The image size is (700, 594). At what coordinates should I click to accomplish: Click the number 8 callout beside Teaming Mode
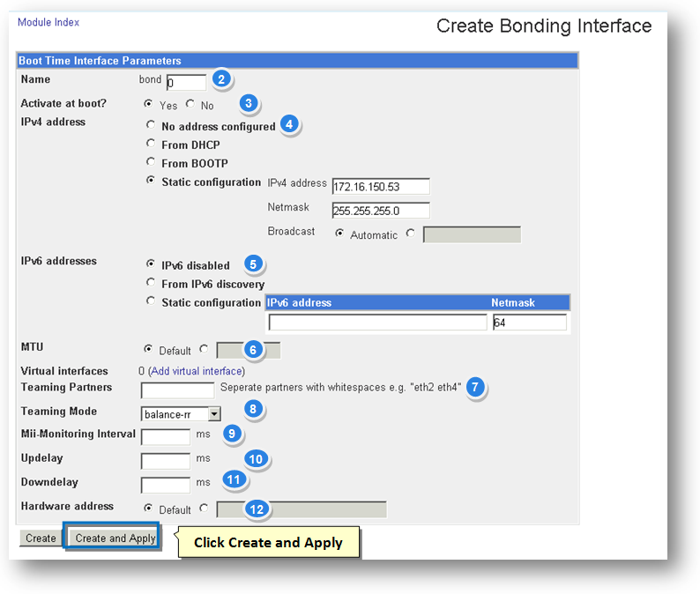point(254,409)
